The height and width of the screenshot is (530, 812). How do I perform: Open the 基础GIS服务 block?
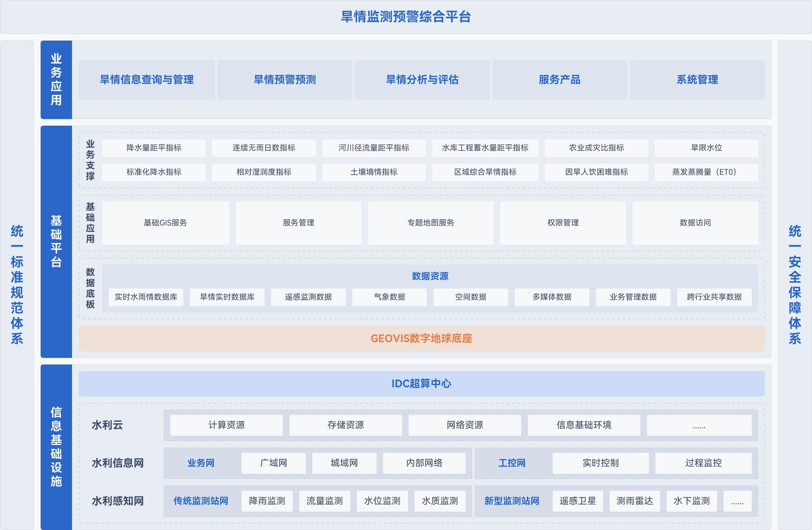165,223
